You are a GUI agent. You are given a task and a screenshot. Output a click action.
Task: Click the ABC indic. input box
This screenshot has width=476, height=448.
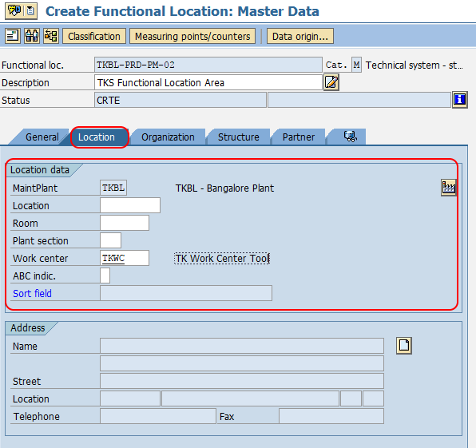[105, 276]
